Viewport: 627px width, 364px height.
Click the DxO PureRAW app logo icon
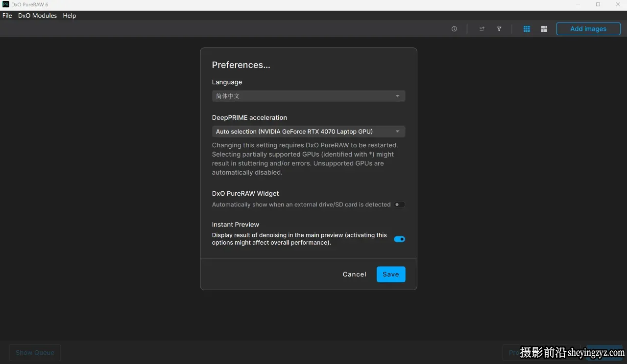click(x=5, y=4)
